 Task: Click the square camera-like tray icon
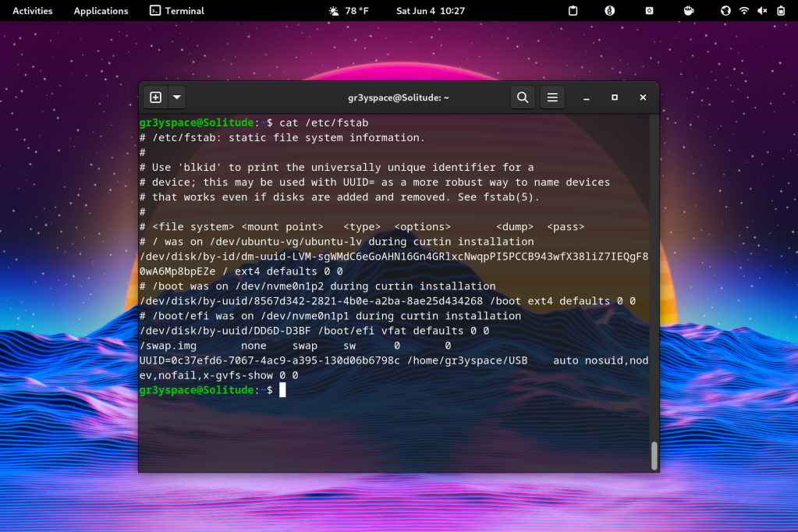649,11
